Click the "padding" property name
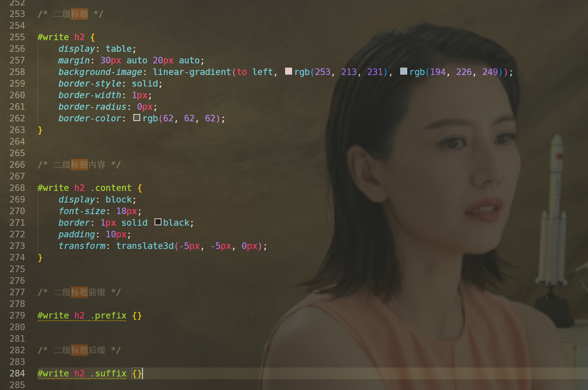This screenshot has width=588, height=390. click(x=76, y=234)
